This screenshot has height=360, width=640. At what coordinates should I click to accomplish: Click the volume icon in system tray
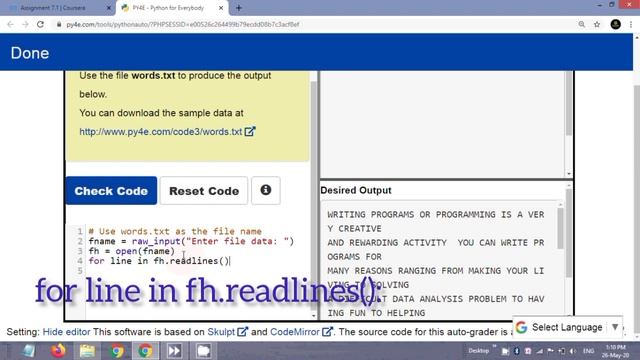pos(573,351)
